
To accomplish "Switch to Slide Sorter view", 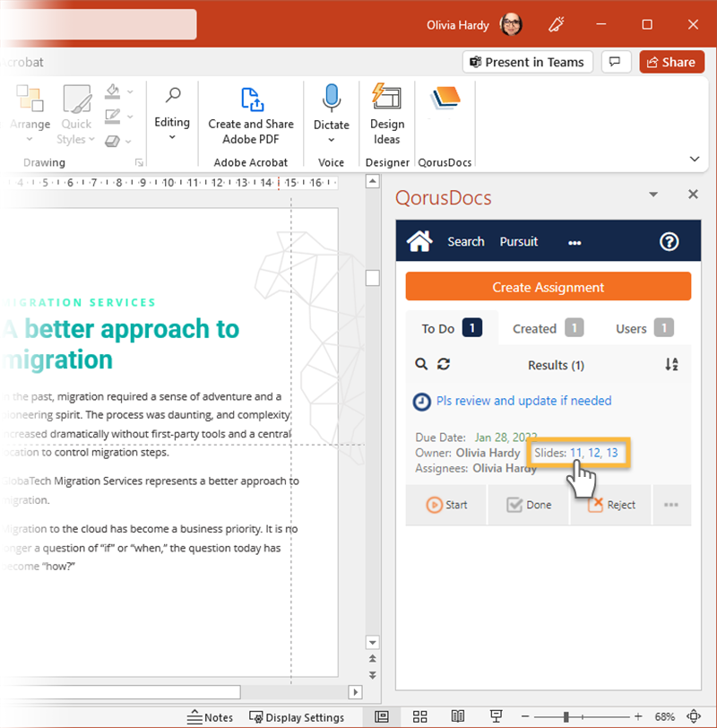I will pos(420,716).
